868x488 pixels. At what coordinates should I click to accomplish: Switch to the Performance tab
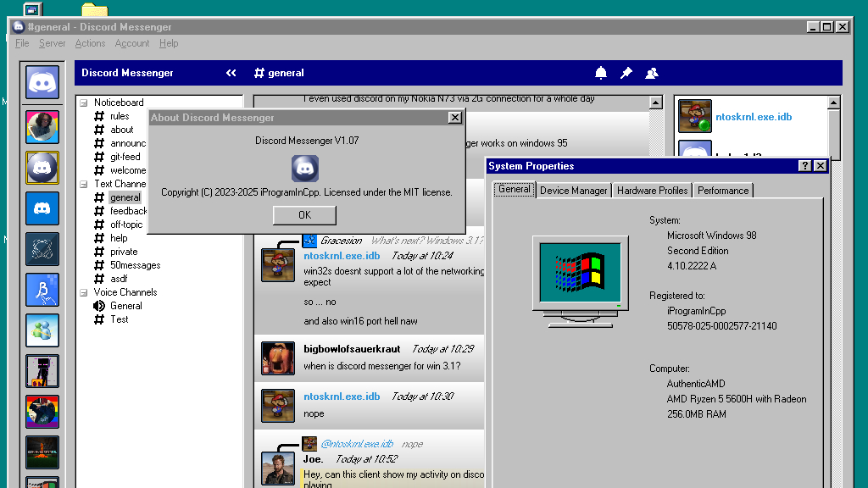click(723, 191)
